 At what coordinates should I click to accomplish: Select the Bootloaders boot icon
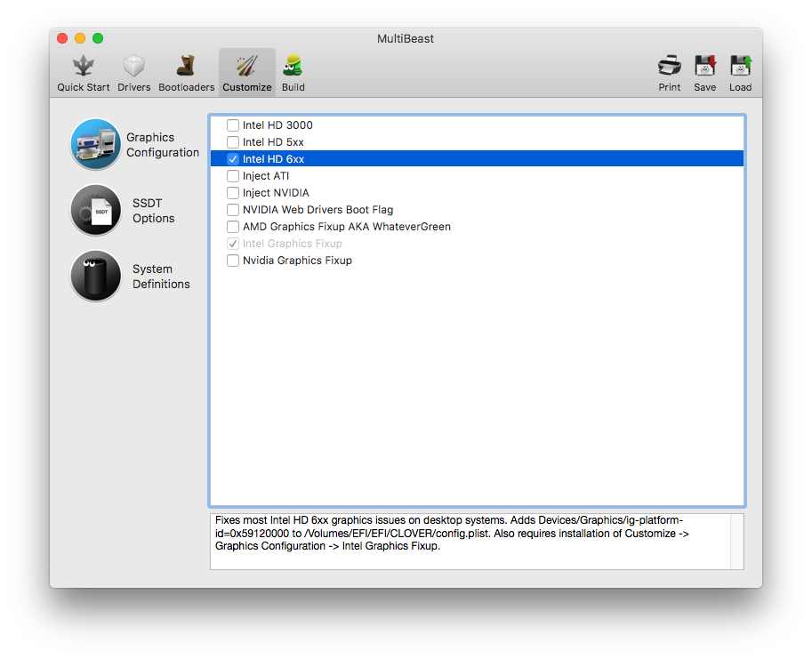tap(186, 73)
